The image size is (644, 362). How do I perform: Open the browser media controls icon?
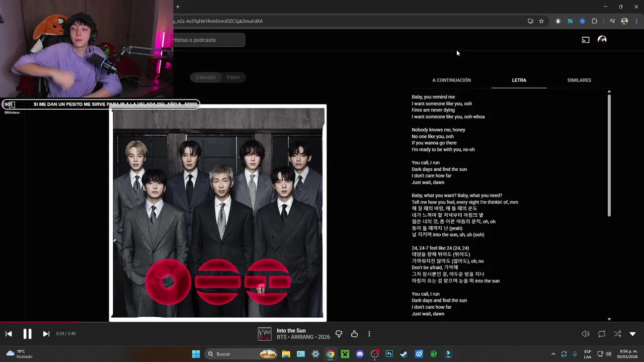(x=612, y=21)
